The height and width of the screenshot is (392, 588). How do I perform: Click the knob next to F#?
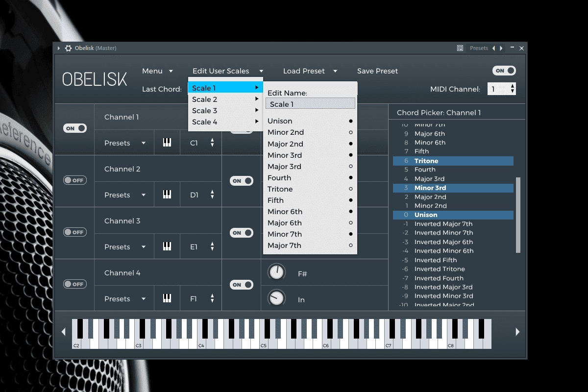pyautogui.click(x=277, y=272)
